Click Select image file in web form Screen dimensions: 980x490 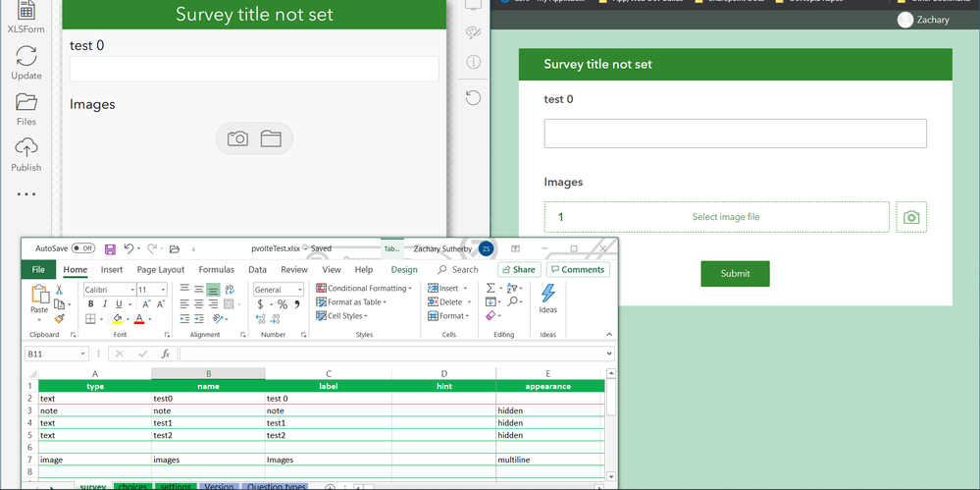(x=717, y=217)
